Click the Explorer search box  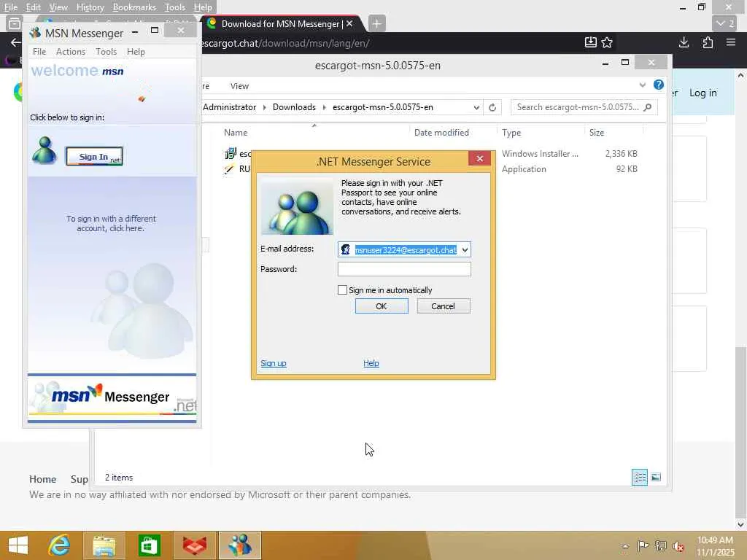pyautogui.click(x=578, y=107)
